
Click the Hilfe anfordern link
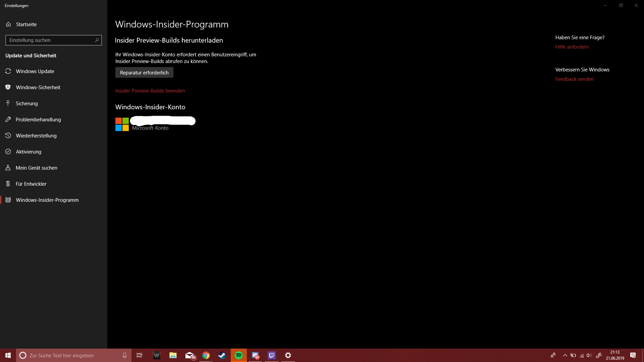[572, 47]
